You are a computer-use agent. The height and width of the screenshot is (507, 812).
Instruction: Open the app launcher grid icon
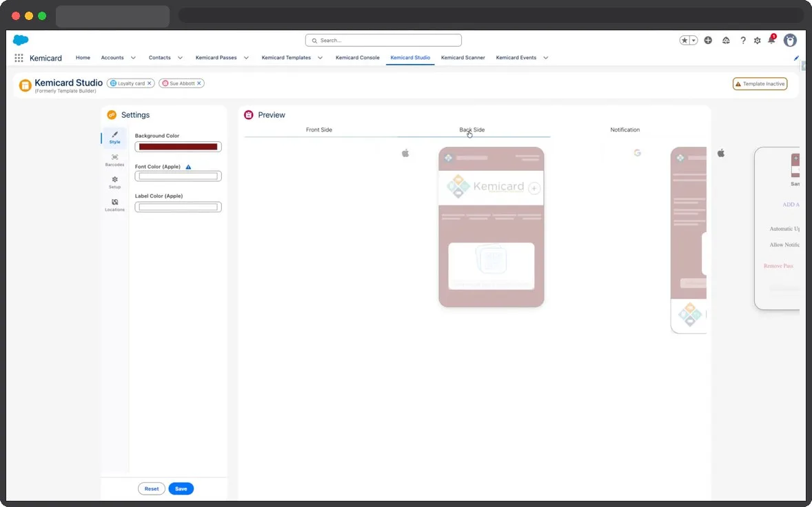click(x=19, y=58)
